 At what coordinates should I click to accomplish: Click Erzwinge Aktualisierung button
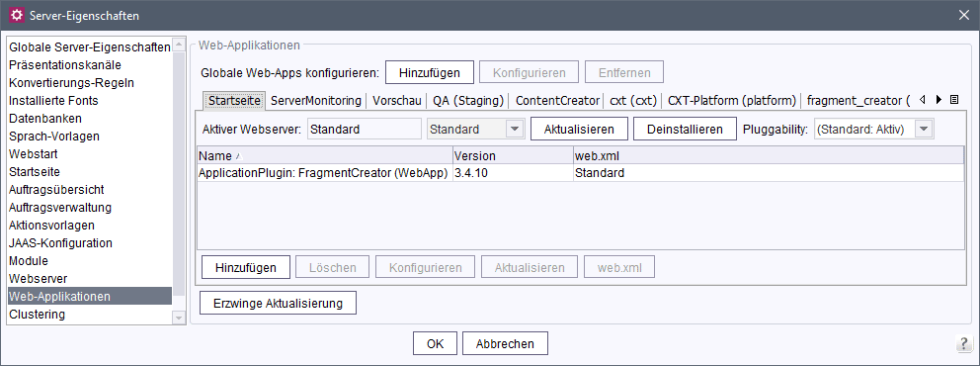click(x=278, y=303)
